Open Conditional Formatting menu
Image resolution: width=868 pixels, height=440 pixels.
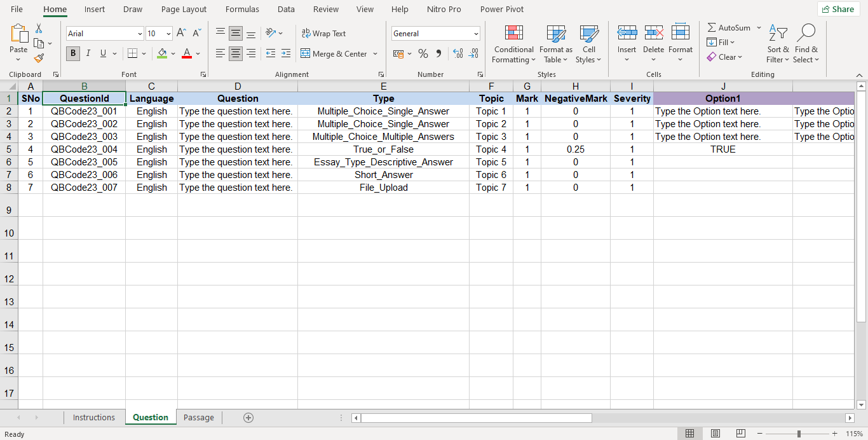tap(513, 45)
